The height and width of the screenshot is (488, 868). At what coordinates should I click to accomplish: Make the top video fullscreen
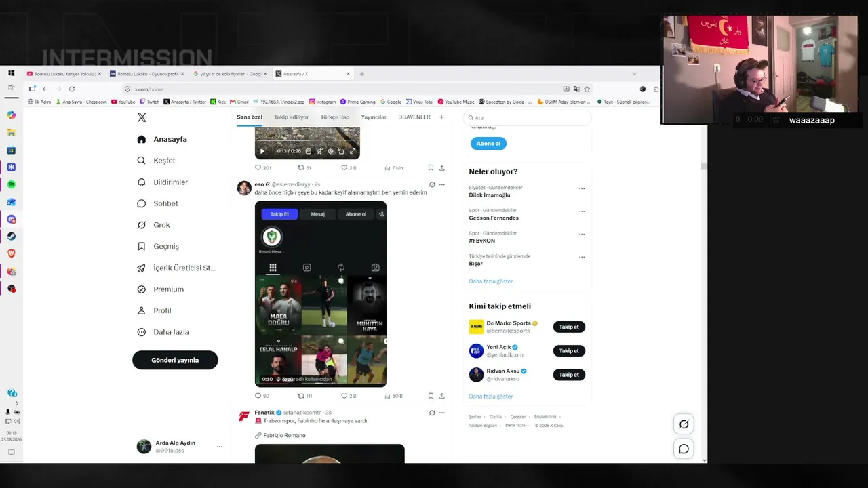click(x=353, y=151)
